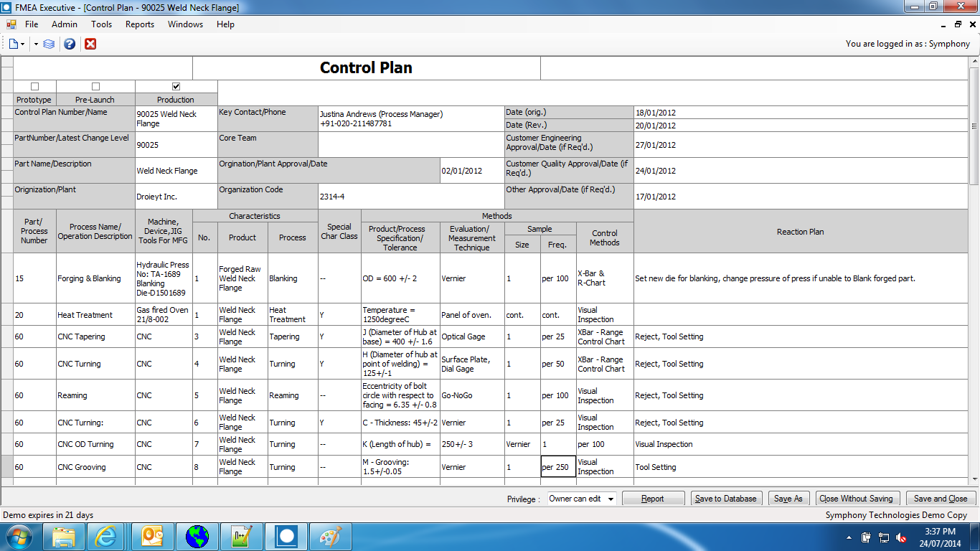Click the FMEA app icon beside File menu

[11, 24]
